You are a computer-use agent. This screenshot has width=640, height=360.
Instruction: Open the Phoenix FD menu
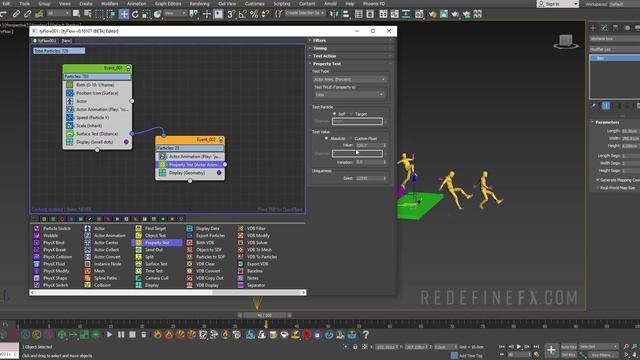click(x=374, y=4)
